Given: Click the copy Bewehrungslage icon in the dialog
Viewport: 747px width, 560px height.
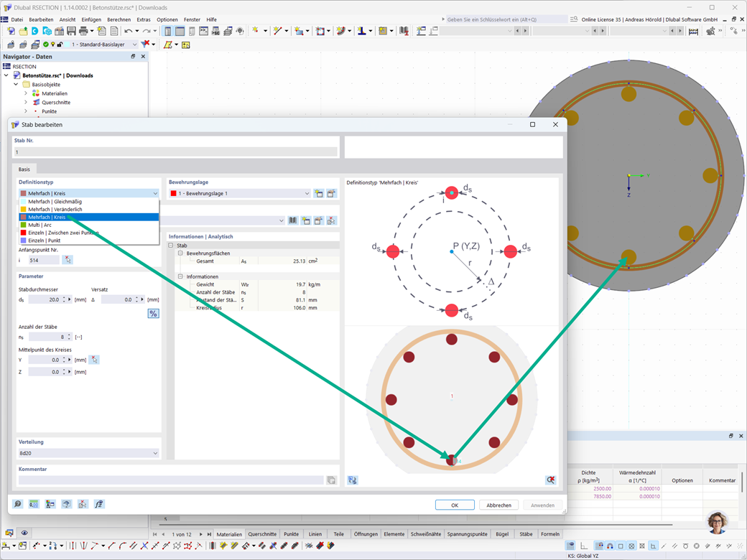Looking at the screenshot, I should point(333,194).
